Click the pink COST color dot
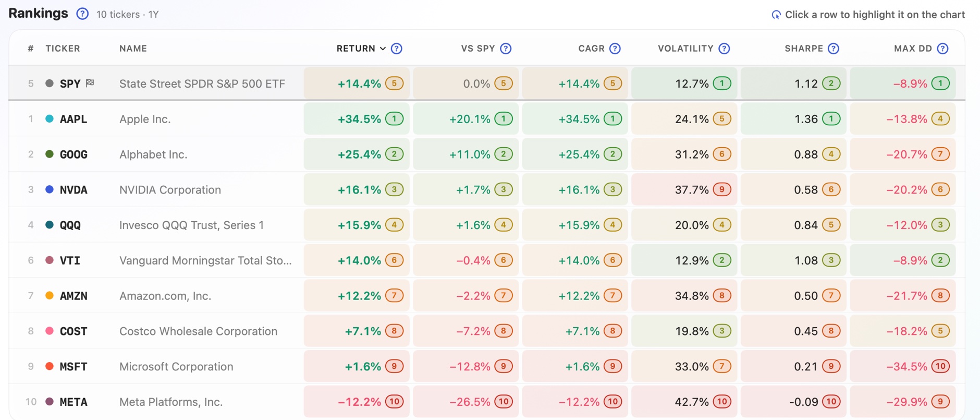The image size is (980, 420). (50, 331)
